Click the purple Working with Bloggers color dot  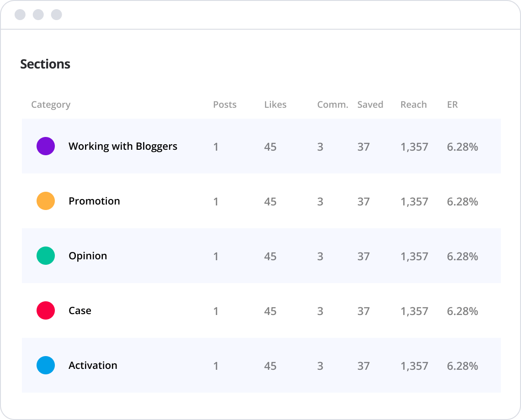point(46,146)
